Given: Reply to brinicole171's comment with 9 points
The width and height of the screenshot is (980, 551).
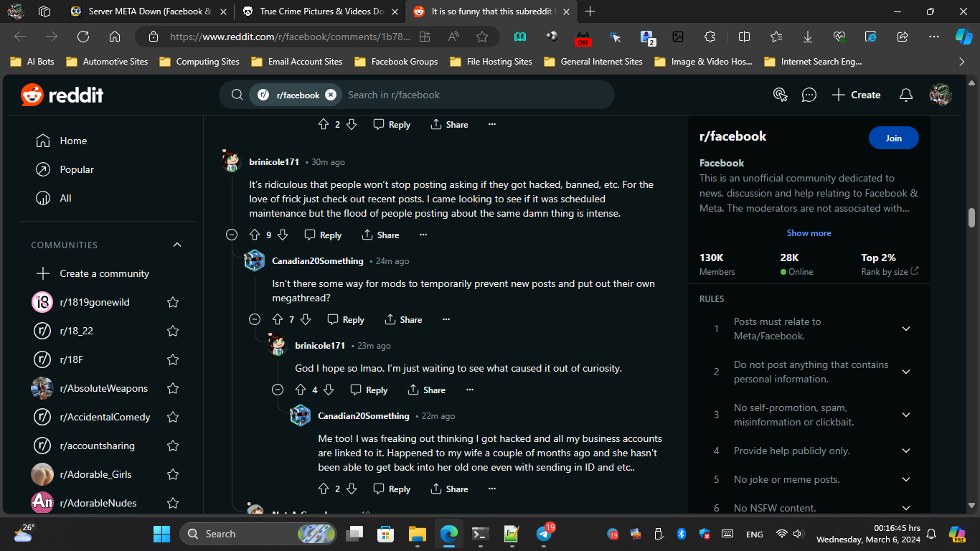Looking at the screenshot, I should tap(323, 235).
